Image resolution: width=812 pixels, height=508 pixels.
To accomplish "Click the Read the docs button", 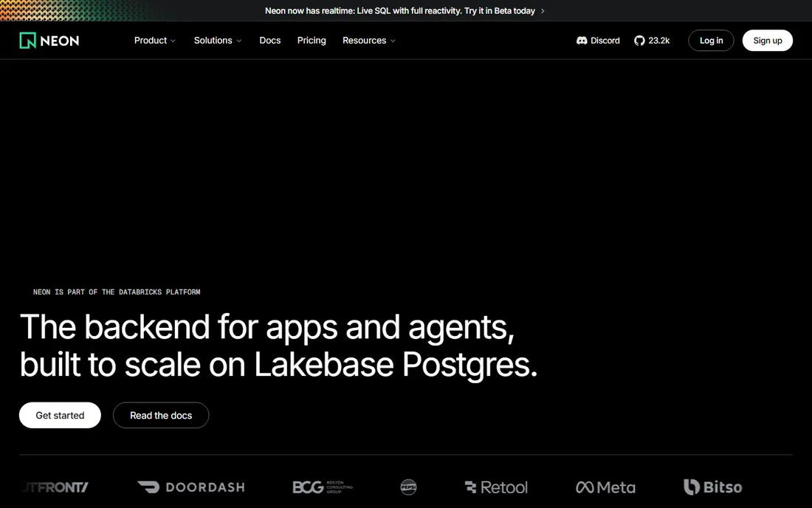I will click(161, 415).
